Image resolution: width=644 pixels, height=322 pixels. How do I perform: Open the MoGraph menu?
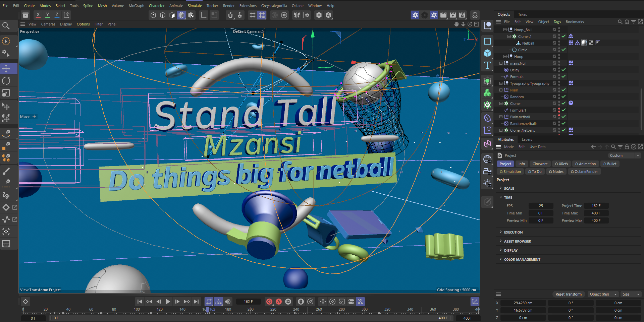coord(136,6)
